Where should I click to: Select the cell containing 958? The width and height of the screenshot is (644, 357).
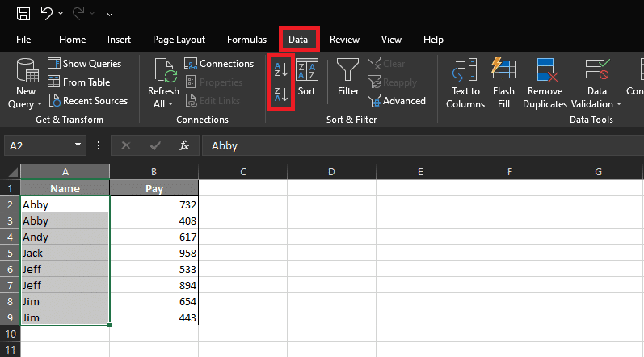[154, 252]
